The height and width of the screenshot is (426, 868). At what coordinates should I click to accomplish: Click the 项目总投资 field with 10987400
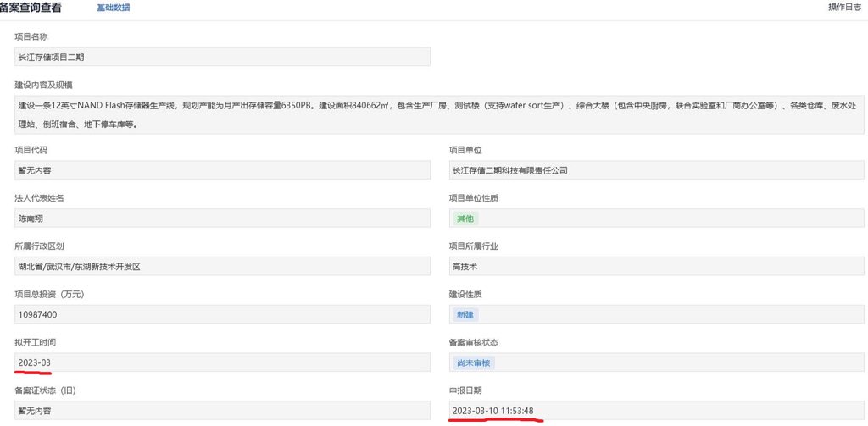click(223, 314)
